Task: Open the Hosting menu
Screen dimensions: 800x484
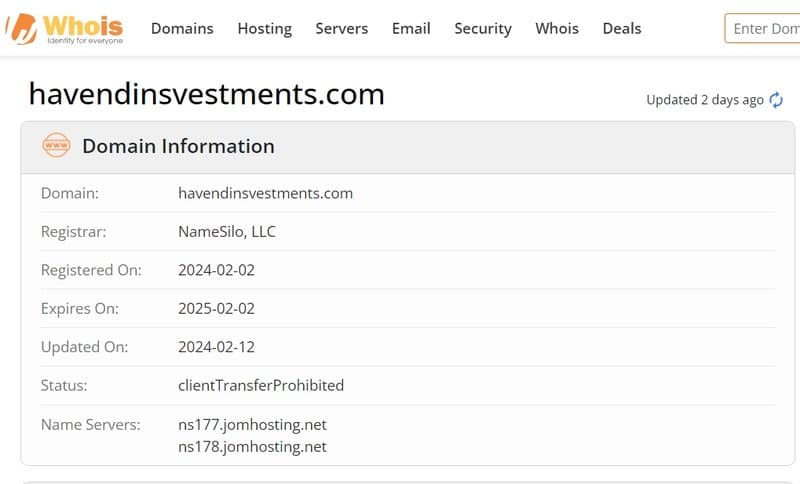Action: (265, 29)
